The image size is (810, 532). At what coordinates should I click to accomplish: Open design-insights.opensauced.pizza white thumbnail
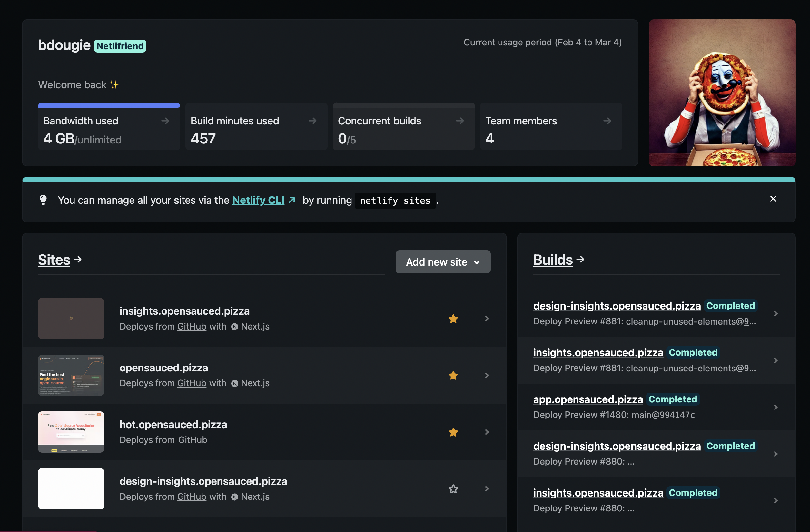click(71, 489)
